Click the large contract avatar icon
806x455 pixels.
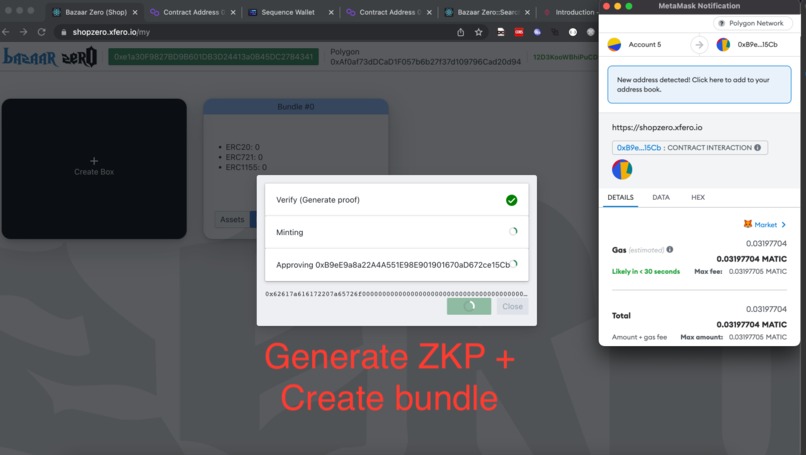point(622,170)
